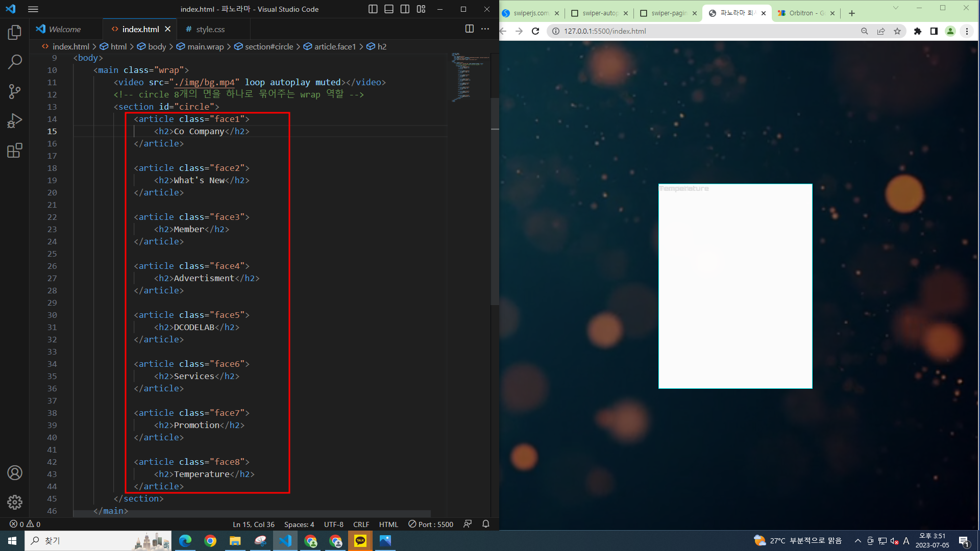Split the editor to the right
The height and width of the screenshot is (551, 980).
tap(469, 29)
